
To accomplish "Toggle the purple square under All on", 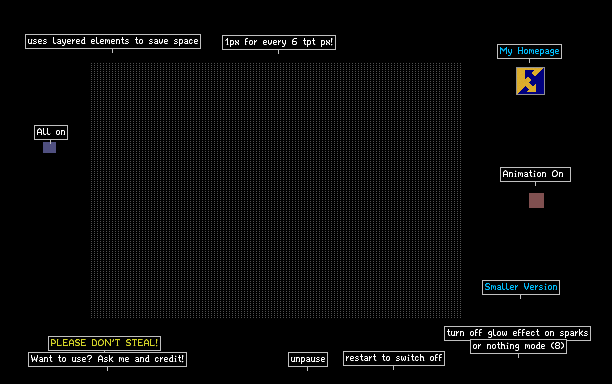I will pyautogui.click(x=50, y=147).
